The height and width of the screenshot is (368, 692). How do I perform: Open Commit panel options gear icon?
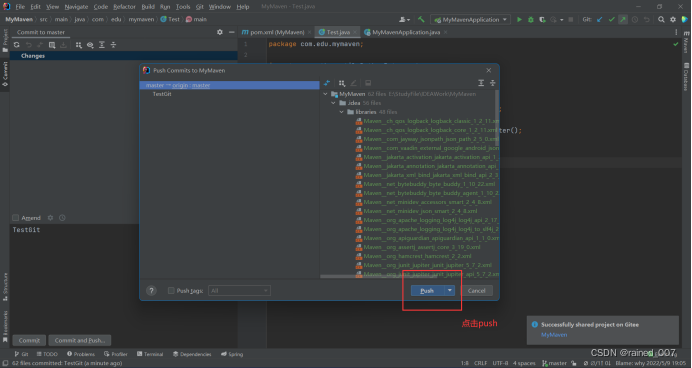tap(220, 32)
